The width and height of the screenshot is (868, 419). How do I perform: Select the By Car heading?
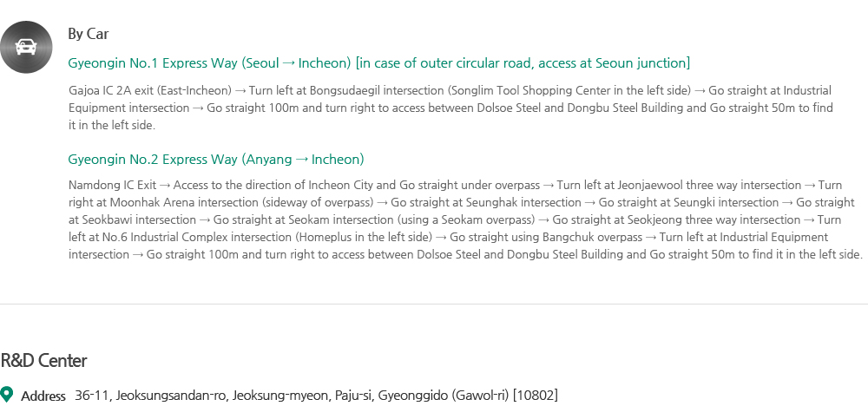point(88,34)
